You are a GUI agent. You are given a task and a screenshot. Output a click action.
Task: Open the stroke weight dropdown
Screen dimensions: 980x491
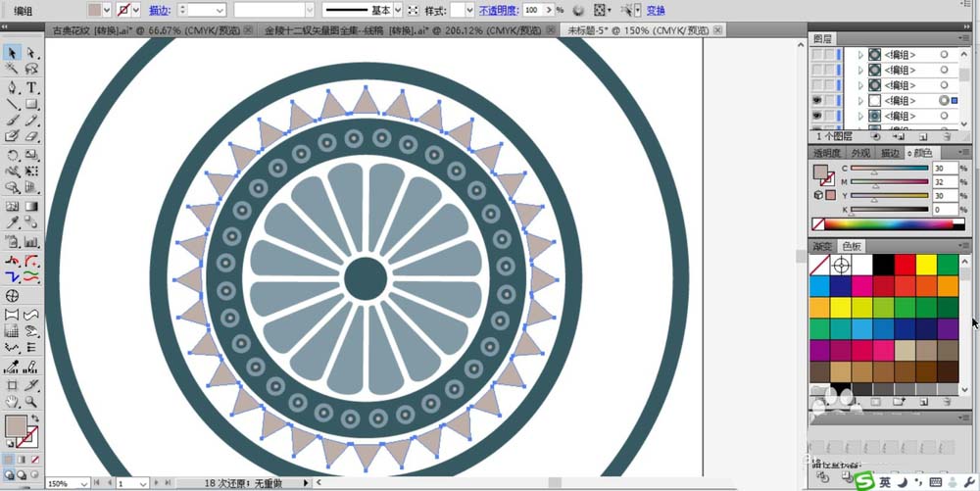(220, 10)
